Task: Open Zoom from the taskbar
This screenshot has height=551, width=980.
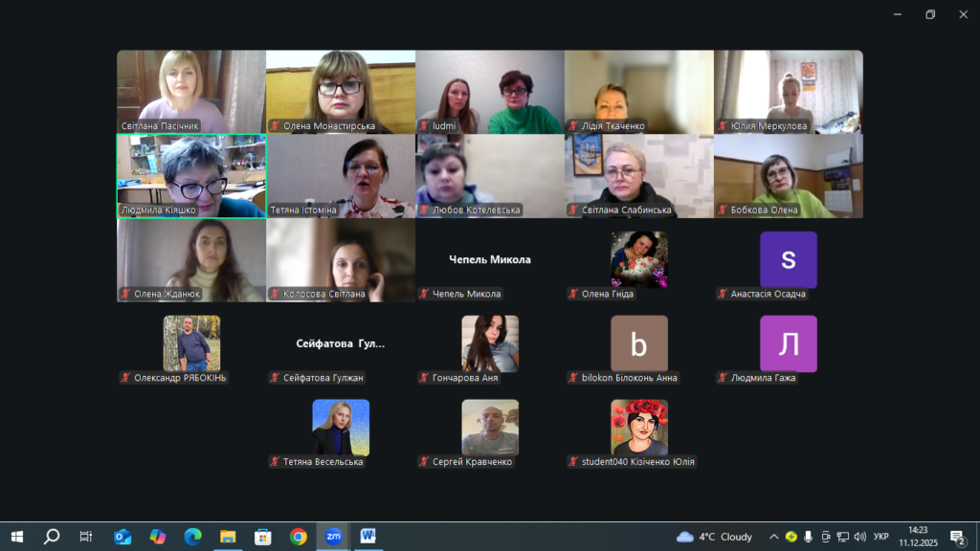Action: [x=332, y=537]
